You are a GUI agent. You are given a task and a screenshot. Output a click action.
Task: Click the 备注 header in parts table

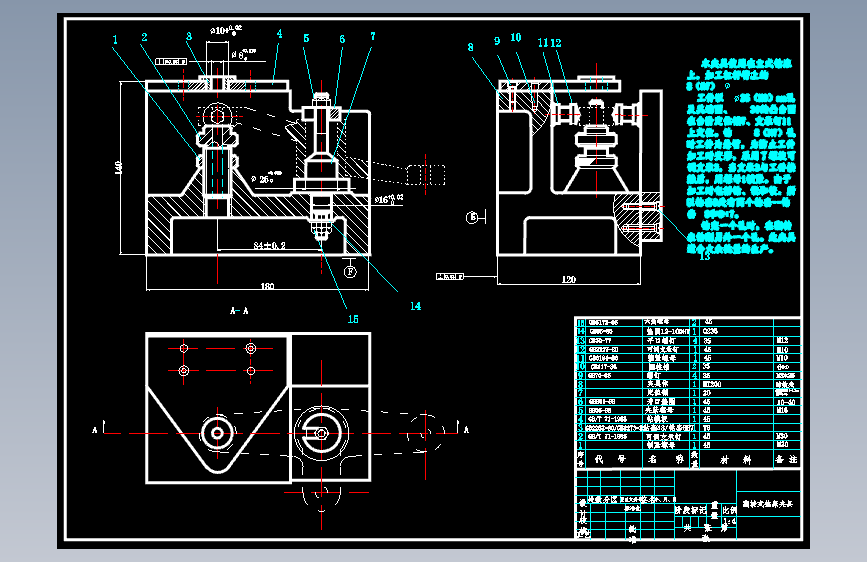[x=786, y=459]
